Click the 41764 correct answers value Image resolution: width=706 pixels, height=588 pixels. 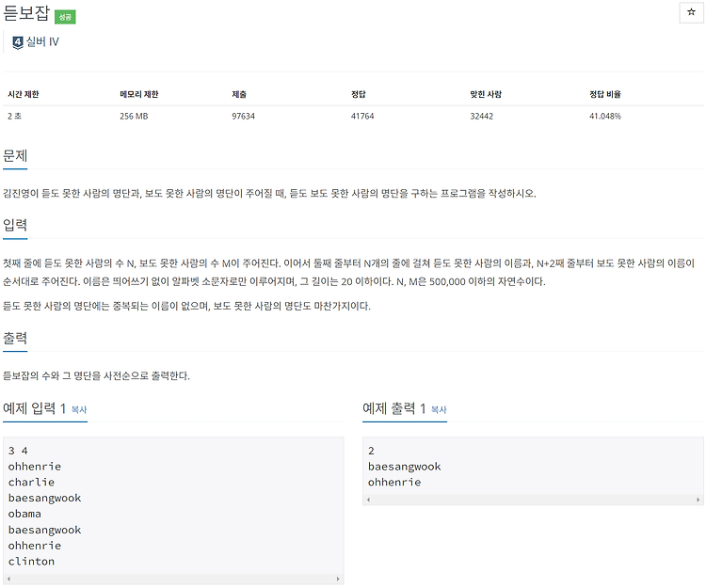tap(362, 116)
